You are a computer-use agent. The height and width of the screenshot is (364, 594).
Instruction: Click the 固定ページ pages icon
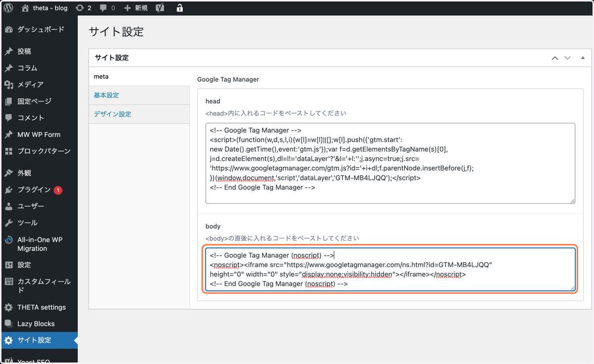[8, 101]
